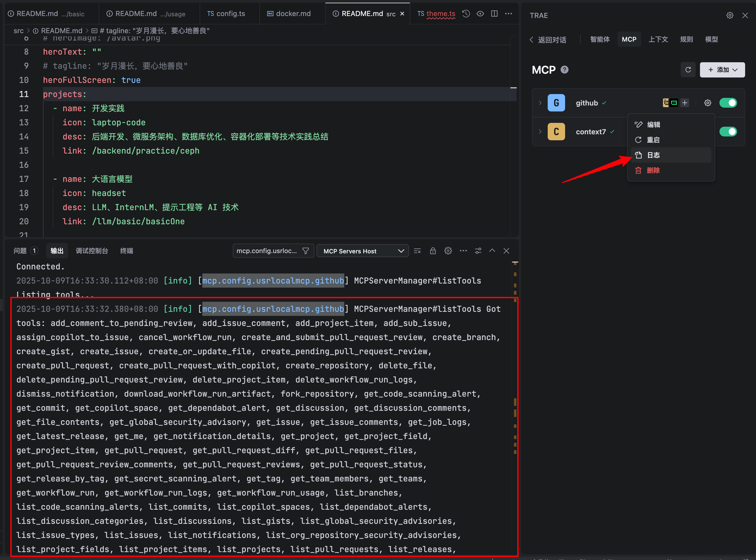Open the MCP Servers Host dropdown
This screenshot has width=756, height=560.
pyautogui.click(x=362, y=251)
